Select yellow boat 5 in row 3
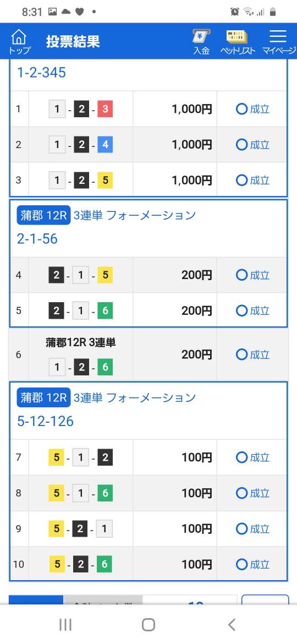Viewport: 297px width, 644px height. [x=106, y=181]
